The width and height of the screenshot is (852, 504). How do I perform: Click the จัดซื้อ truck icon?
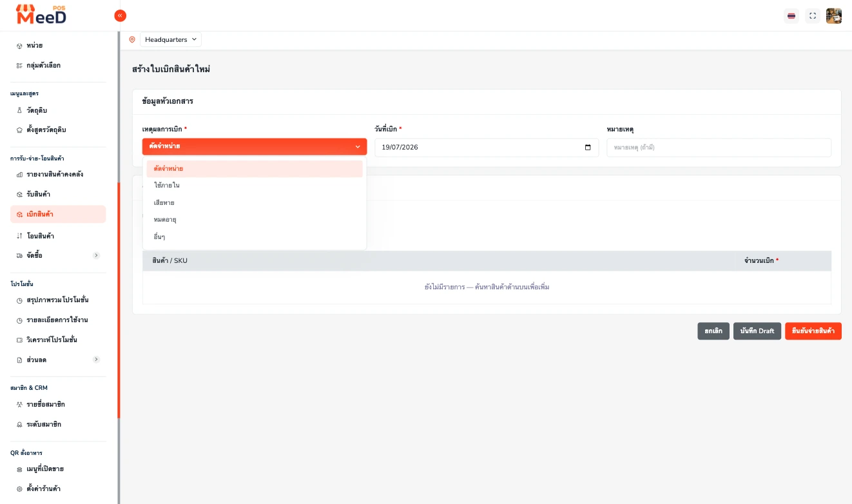(x=19, y=256)
